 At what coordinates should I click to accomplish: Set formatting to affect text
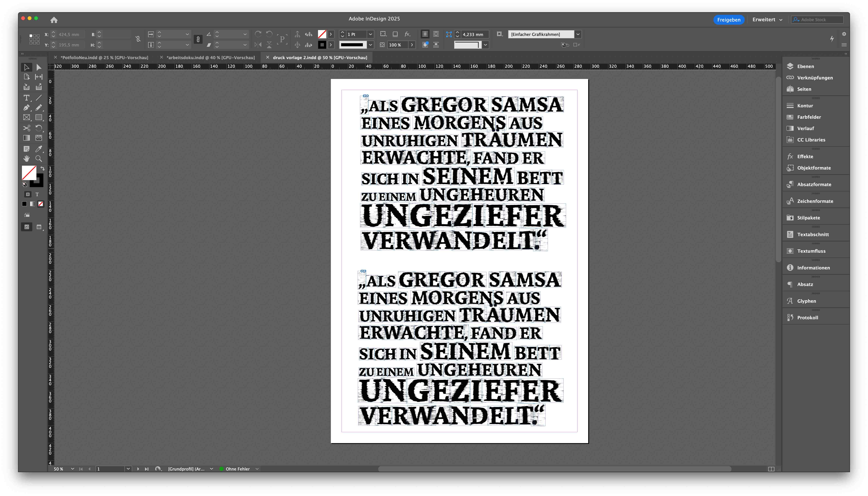coord(37,195)
